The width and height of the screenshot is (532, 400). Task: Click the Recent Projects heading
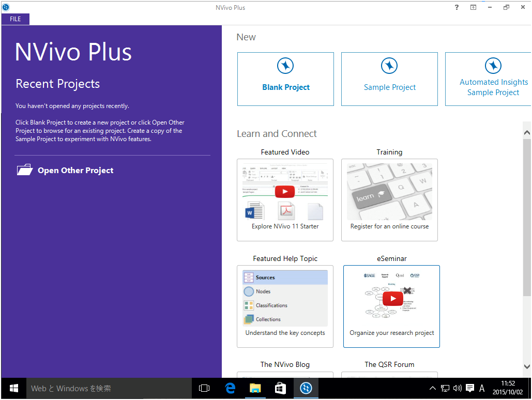58,84
